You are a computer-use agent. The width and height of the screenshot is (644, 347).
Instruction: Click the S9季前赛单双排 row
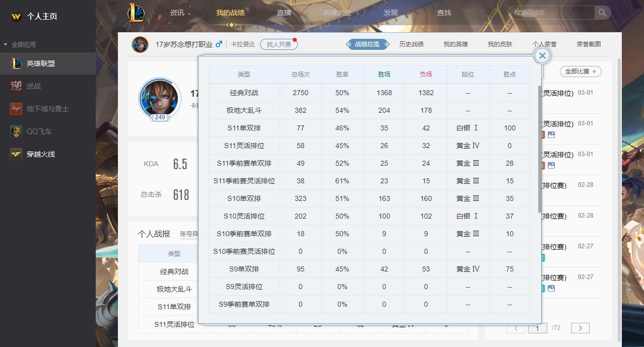pos(369,304)
